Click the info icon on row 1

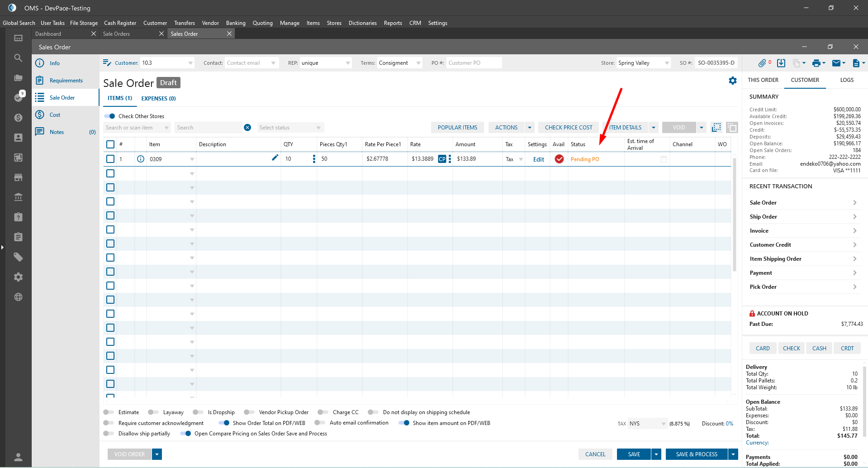click(x=141, y=159)
